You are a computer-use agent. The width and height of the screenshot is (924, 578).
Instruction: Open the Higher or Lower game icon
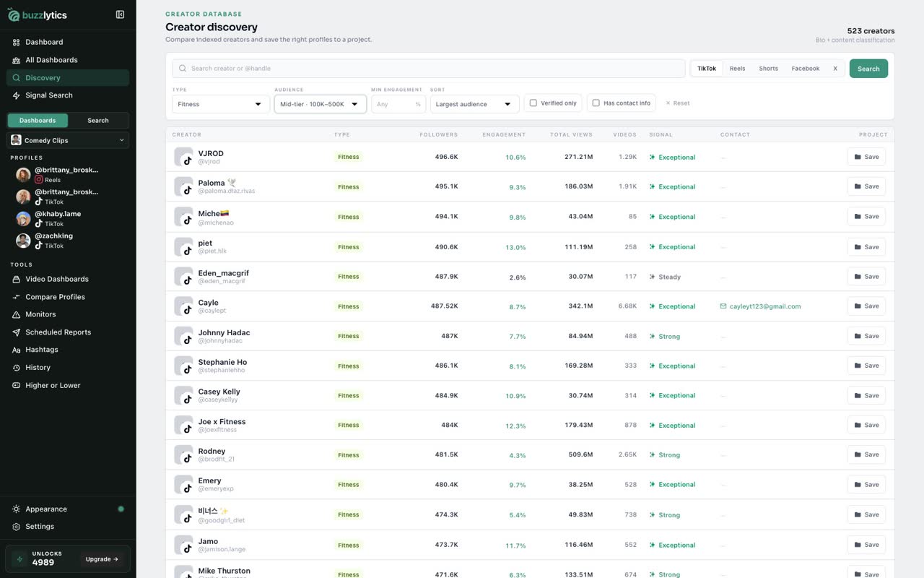[x=16, y=385]
